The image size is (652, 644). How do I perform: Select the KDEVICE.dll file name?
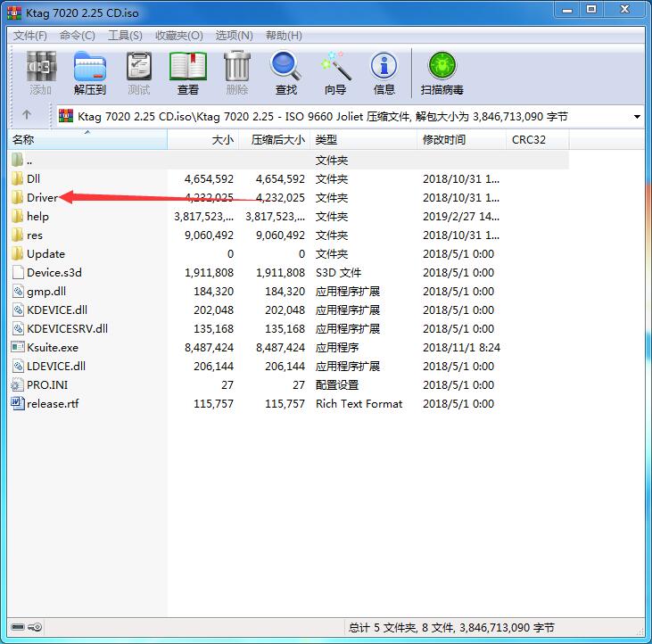coord(57,310)
